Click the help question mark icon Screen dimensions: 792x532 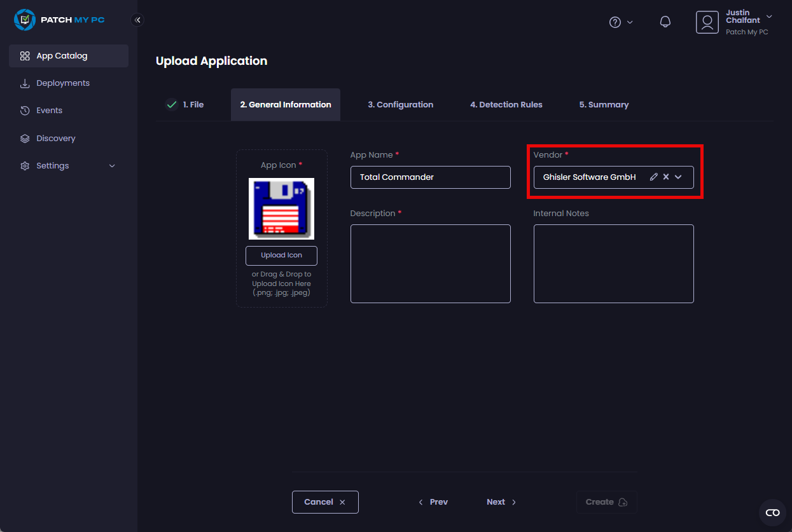click(615, 22)
